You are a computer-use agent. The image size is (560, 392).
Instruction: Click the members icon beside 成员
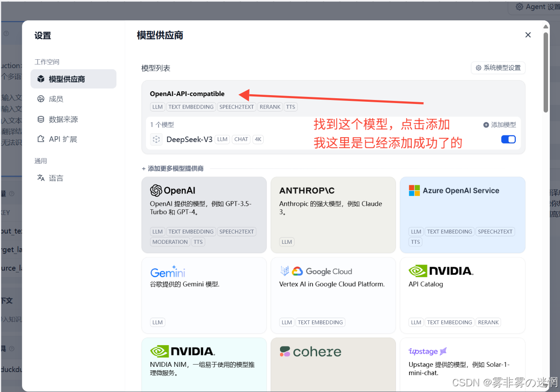click(41, 99)
